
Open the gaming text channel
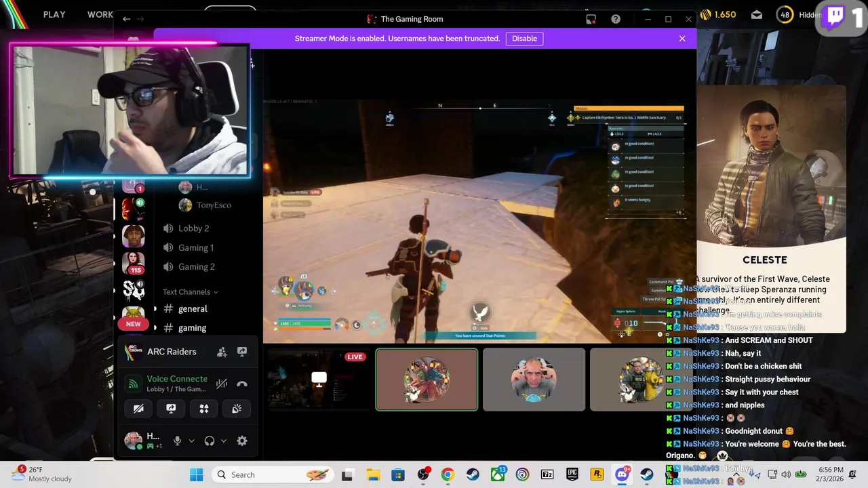pyautogui.click(x=192, y=327)
